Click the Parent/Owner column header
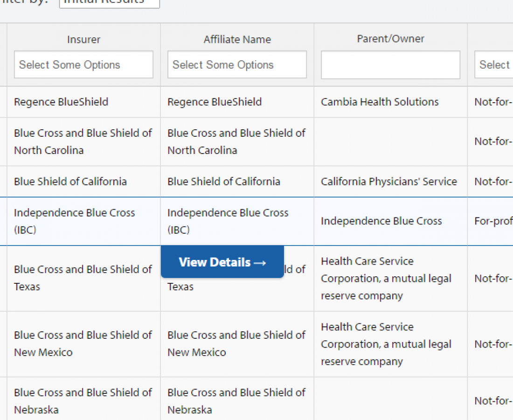 pos(390,39)
